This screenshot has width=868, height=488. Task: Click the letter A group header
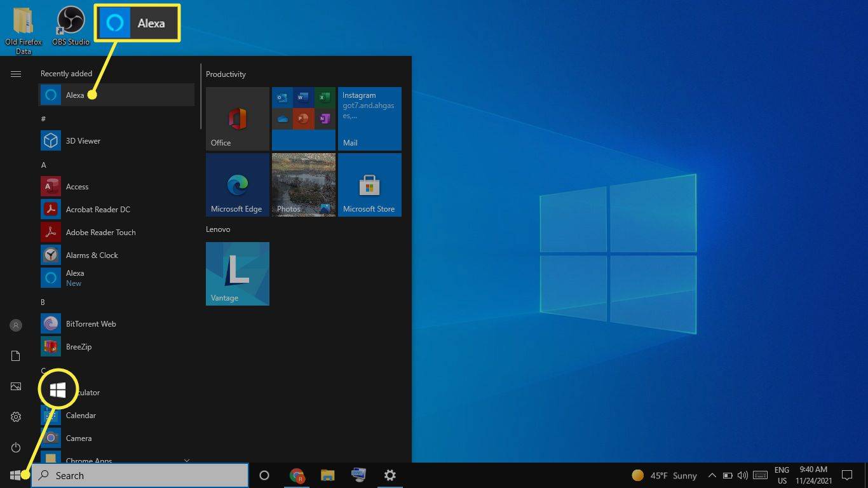[x=44, y=165]
